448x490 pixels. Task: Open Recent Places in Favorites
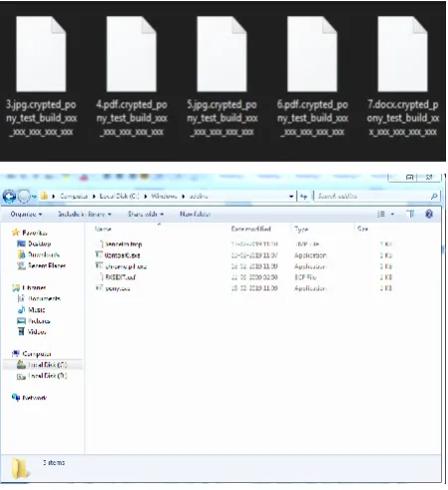pos(47,265)
